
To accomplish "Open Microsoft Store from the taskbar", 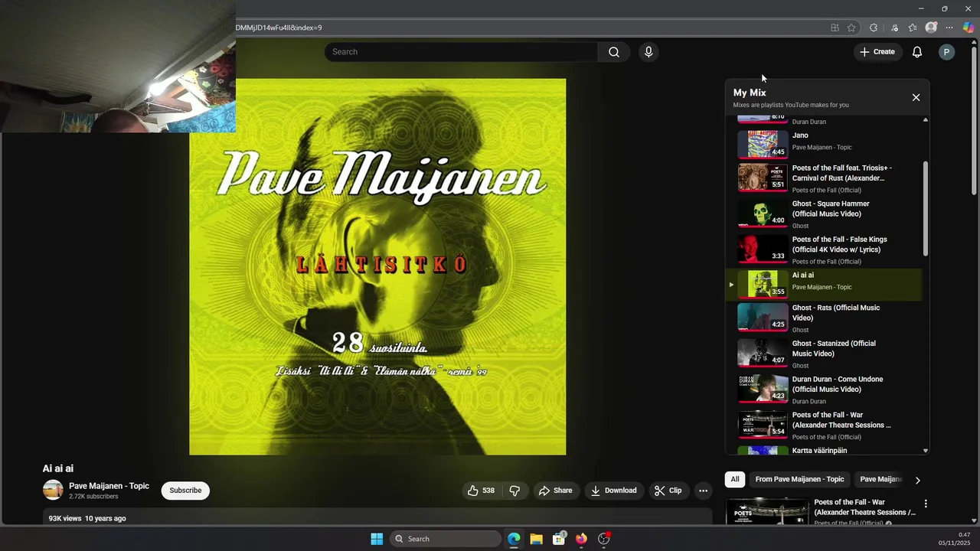I will pos(559,539).
